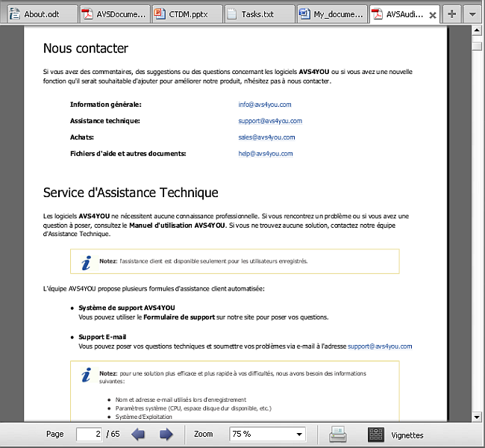Go to next page arrow
Viewport: 485px width, 448px height.
(x=166, y=435)
